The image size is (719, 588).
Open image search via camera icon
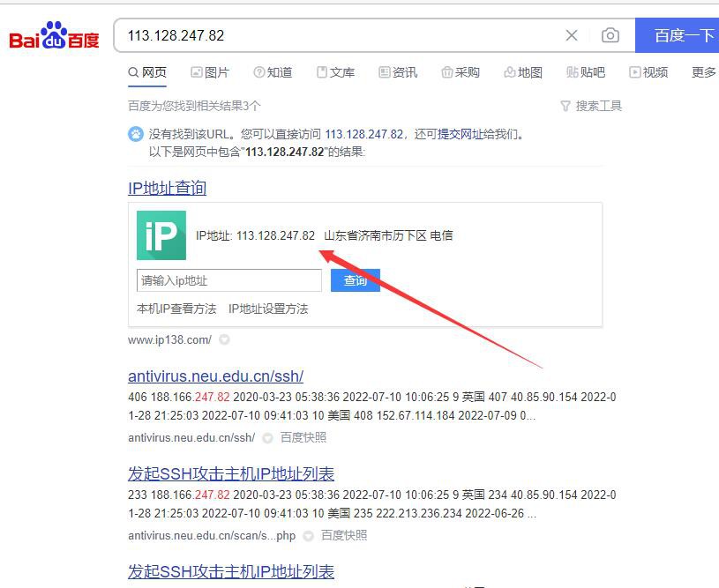(610, 35)
